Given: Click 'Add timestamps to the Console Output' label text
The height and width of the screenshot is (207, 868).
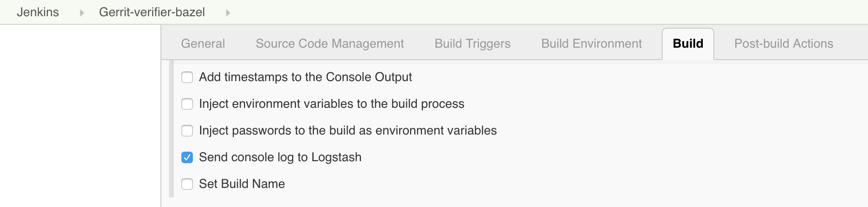Looking at the screenshot, I should point(305,77).
